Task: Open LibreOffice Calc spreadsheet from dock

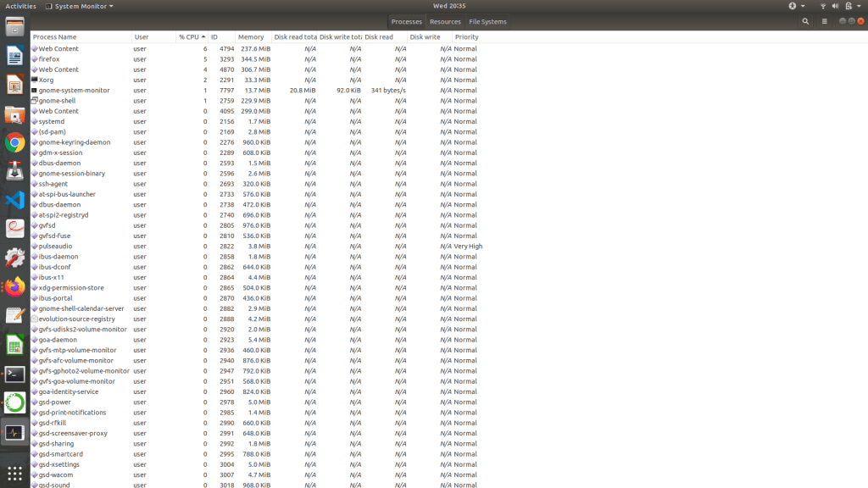Action: coord(14,345)
